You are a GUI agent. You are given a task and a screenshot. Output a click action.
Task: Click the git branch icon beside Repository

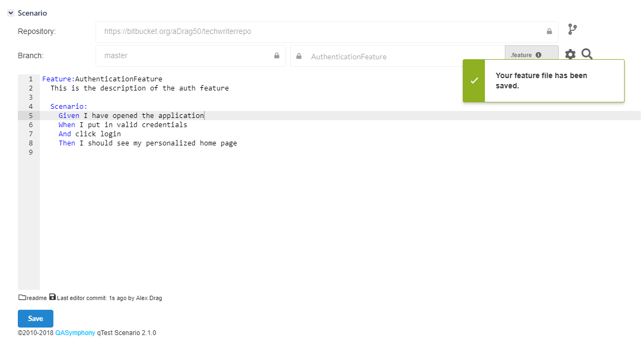pyautogui.click(x=572, y=29)
